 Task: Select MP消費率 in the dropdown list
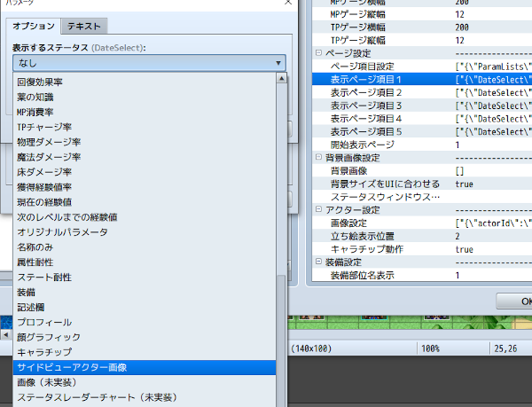pos(145,112)
